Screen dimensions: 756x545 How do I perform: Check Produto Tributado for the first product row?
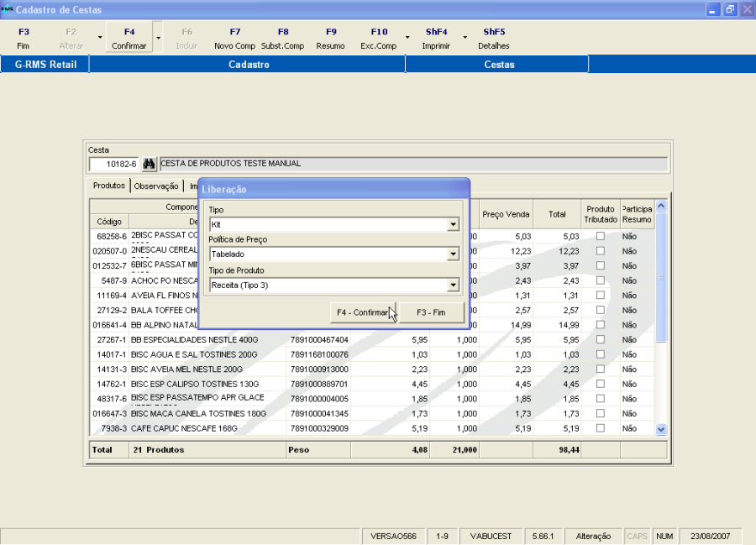pyautogui.click(x=600, y=237)
